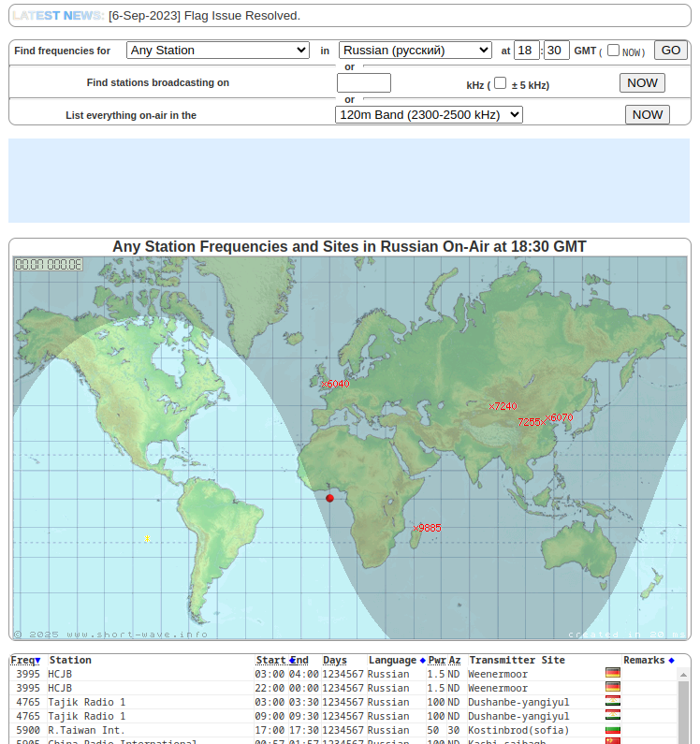Open the Russian language dropdown

click(416, 51)
